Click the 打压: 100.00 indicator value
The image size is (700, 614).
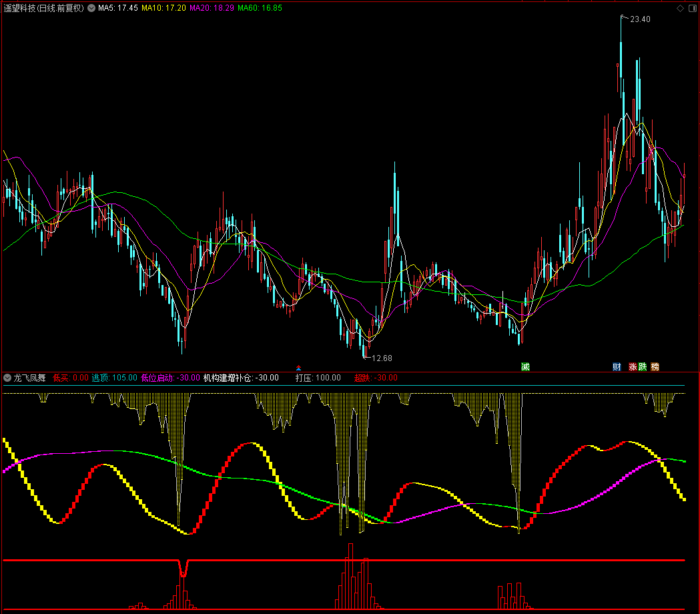[318, 378]
